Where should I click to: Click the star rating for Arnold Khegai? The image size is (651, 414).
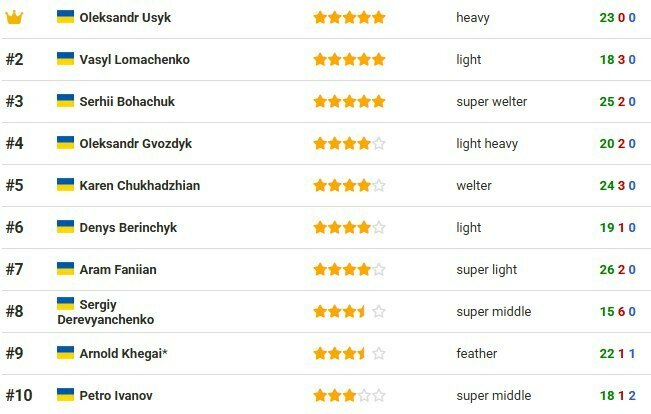[x=349, y=353]
